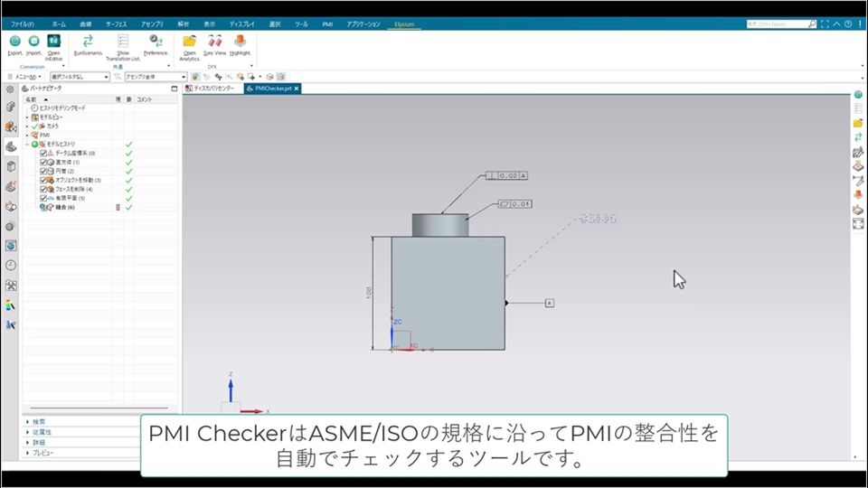This screenshot has width=868, height=488.
Task: Expand the Camera node
Action: tap(27, 127)
